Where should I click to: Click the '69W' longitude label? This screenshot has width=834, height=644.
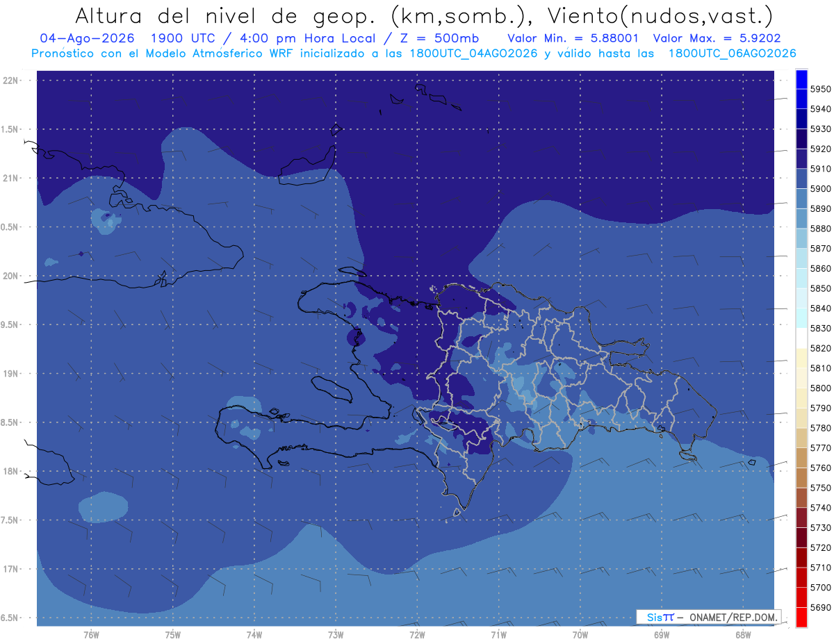[662, 635]
